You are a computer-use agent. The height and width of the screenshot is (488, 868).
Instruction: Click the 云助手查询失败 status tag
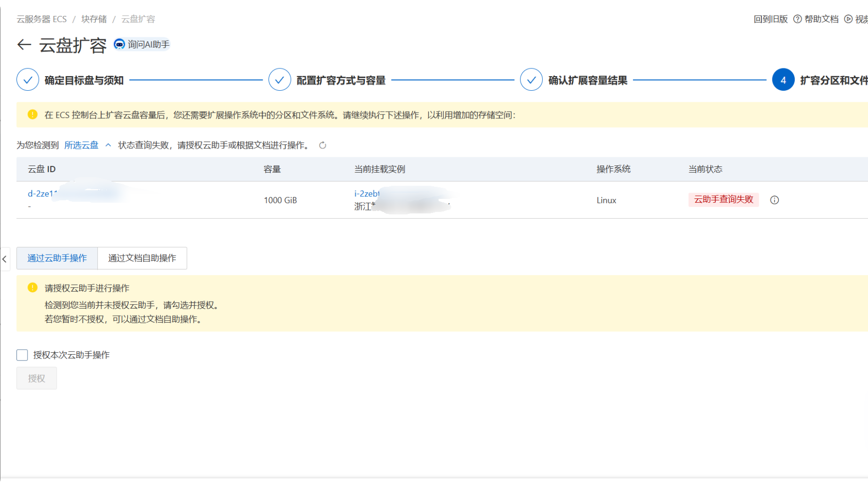pyautogui.click(x=724, y=199)
